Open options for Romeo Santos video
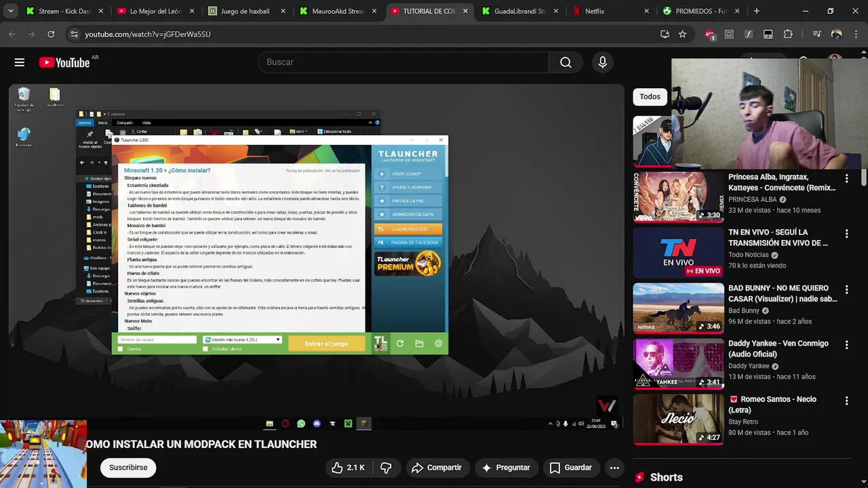The image size is (868, 488). pyautogui.click(x=846, y=401)
